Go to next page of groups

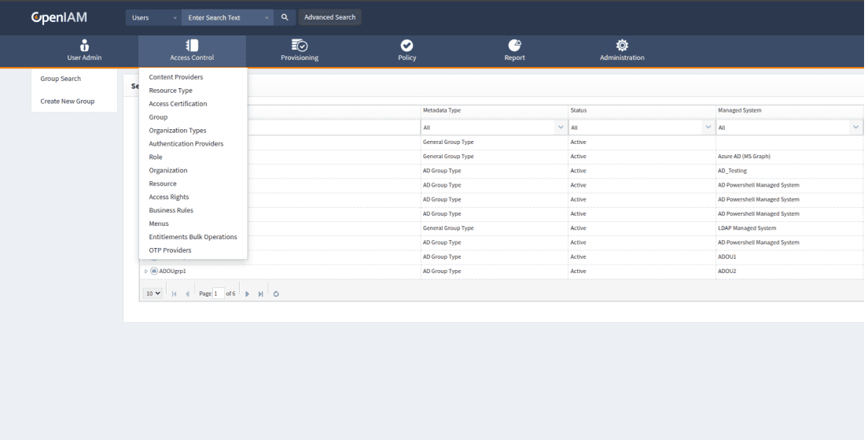pyautogui.click(x=248, y=294)
